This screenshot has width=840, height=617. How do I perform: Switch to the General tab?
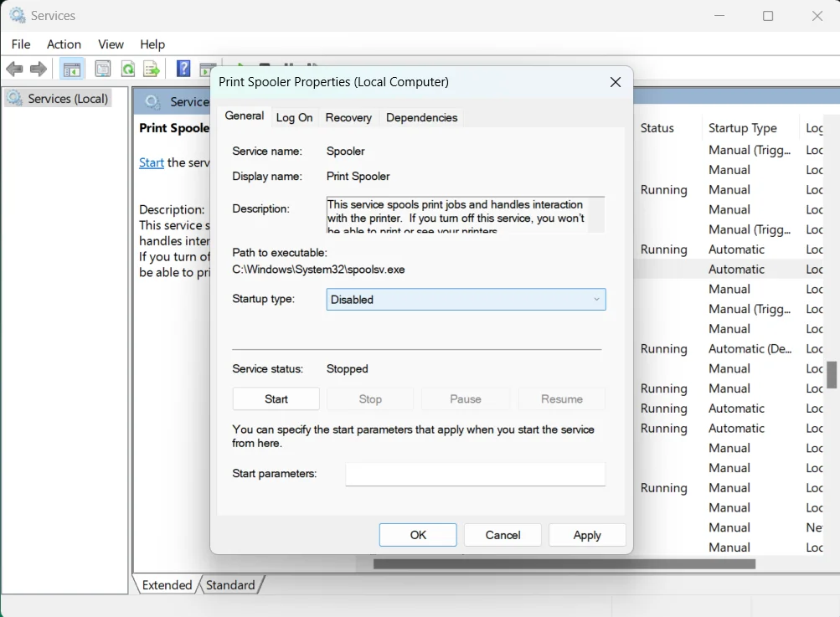pos(245,116)
